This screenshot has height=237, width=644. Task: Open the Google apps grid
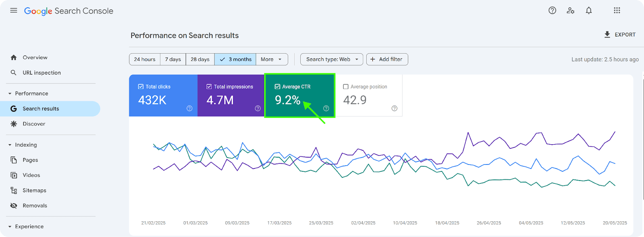[617, 10]
